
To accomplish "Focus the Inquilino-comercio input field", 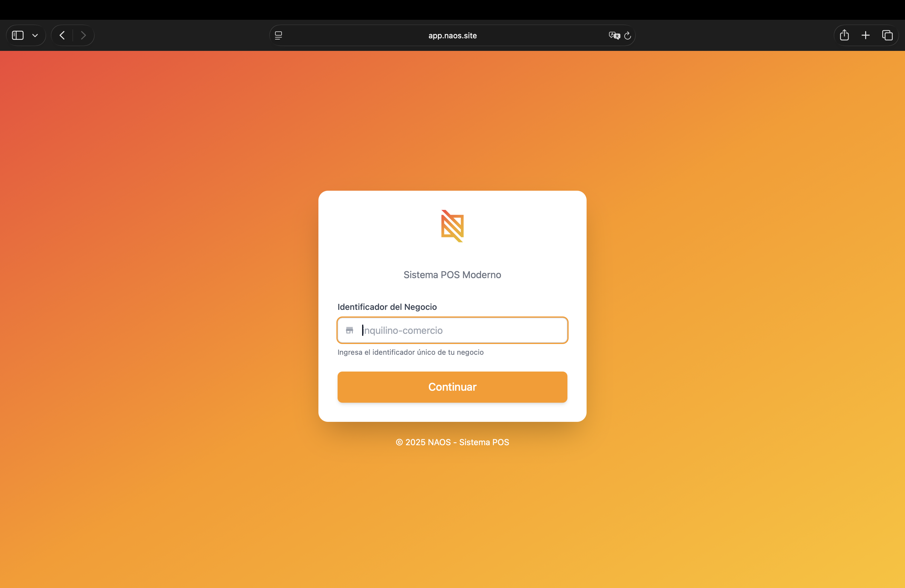I will [x=452, y=330].
